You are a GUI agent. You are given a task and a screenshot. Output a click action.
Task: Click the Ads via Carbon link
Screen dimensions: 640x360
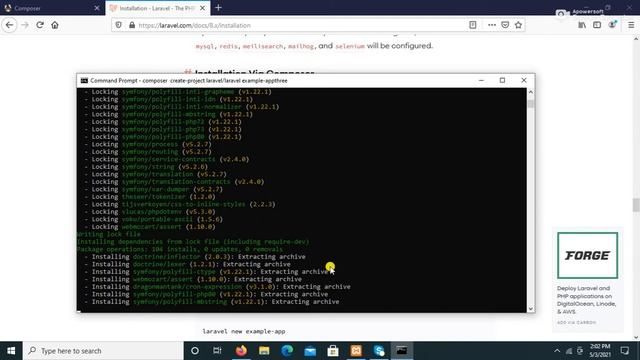coord(576,322)
